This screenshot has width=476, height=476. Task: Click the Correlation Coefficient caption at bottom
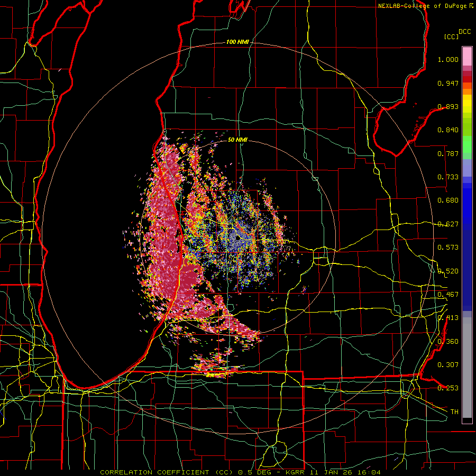point(240,472)
